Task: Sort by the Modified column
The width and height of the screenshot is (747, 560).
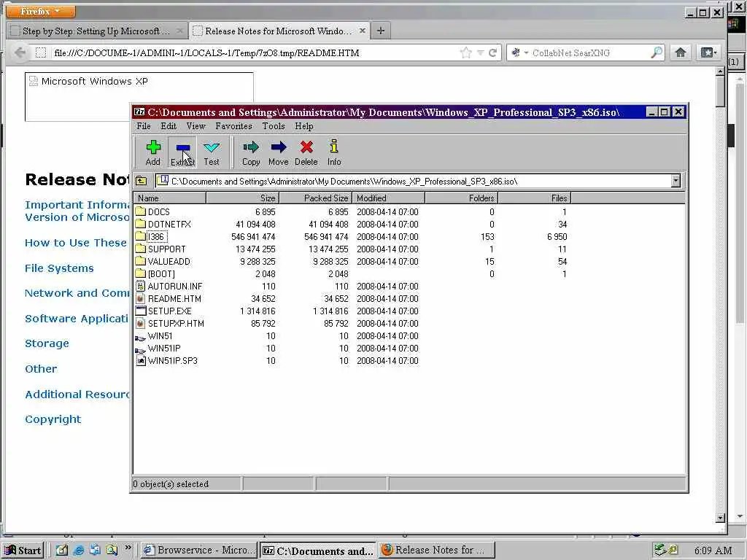Action: 388,198
